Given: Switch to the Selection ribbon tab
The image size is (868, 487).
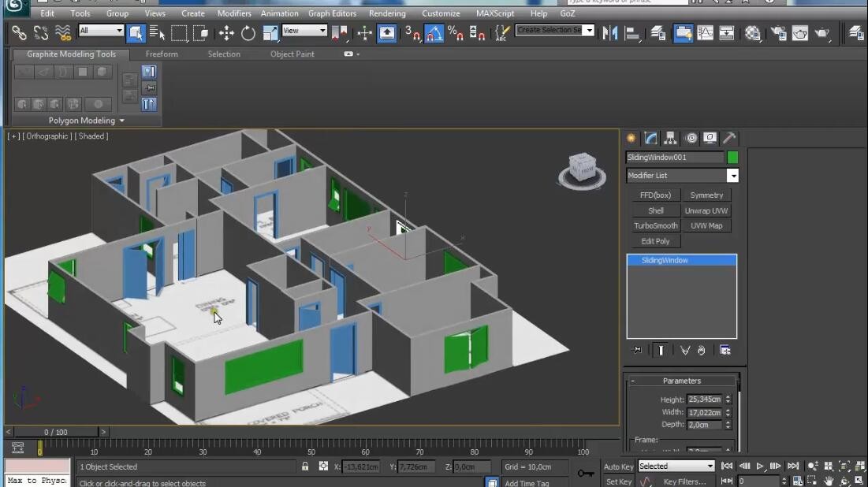Looking at the screenshot, I should [x=224, y=54].
